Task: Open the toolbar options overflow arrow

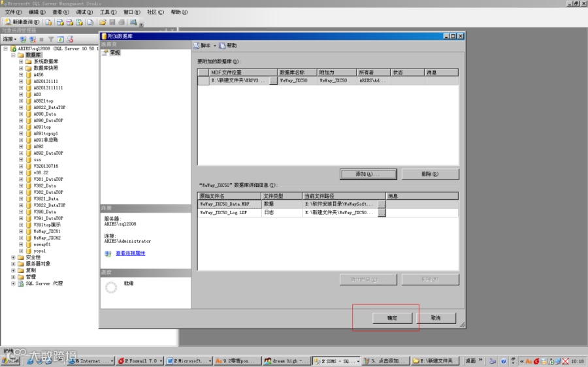Action: [x=141, y=24]
